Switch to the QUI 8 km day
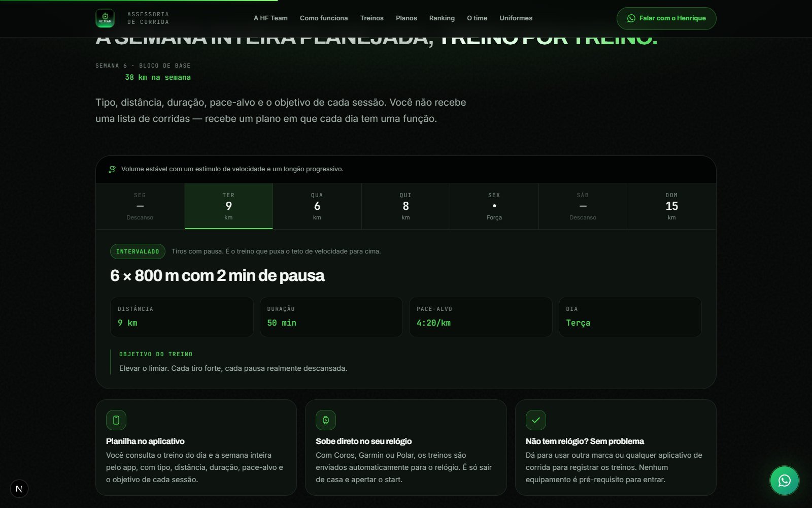Viewport: 812px width, 508px height. (x=405, y=206)
